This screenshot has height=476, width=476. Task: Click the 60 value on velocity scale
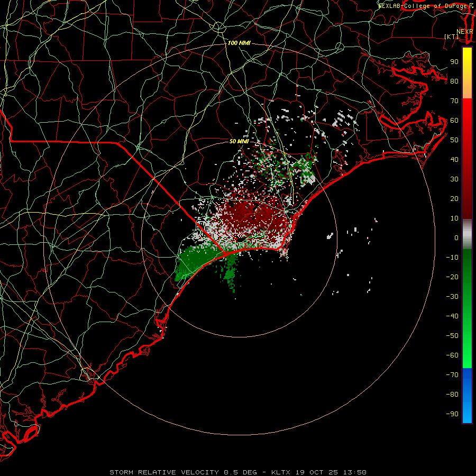coord(454,121)
